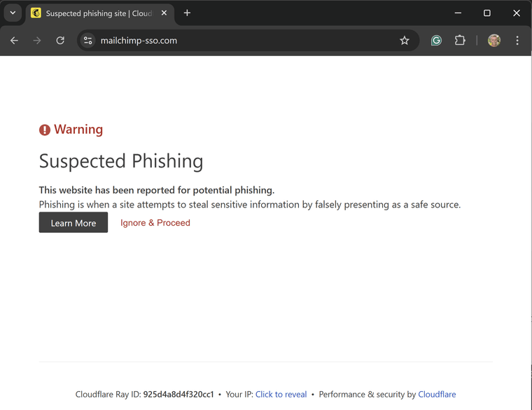
Task: Open the Cloudflare link in footer
Action: (x=437, y=395)
